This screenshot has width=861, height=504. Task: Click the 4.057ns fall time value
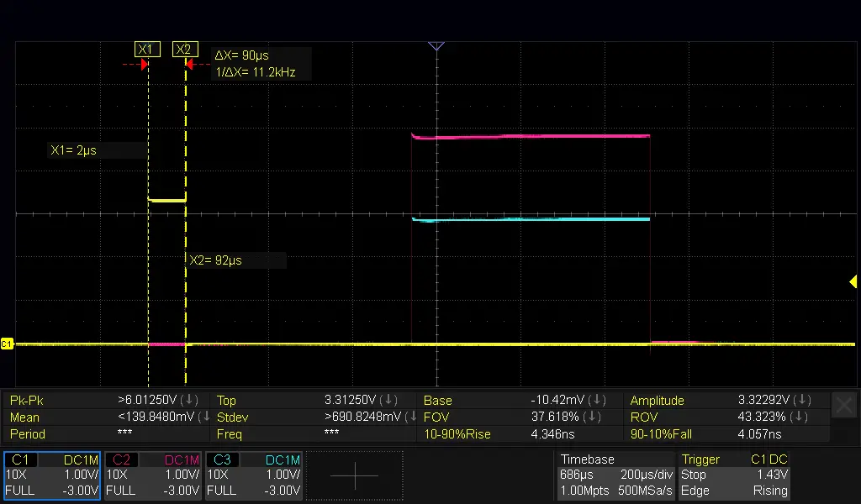759,434
